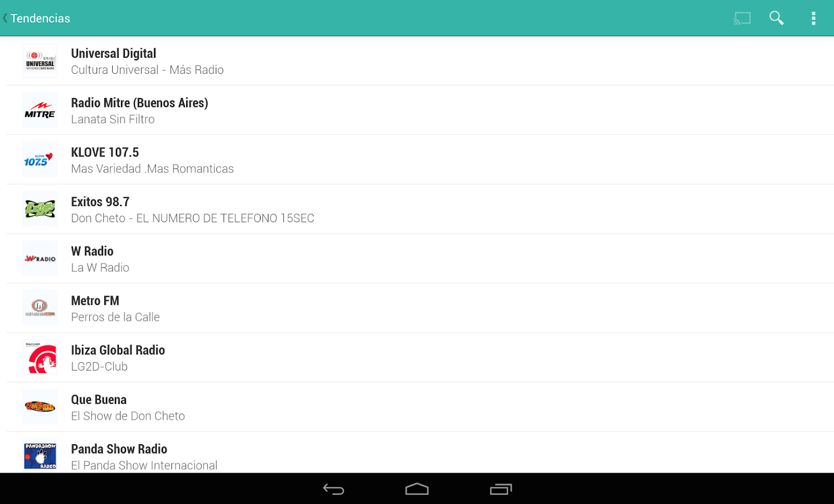
Task: Select Que Buena list item
Action: tap(420, 407)
